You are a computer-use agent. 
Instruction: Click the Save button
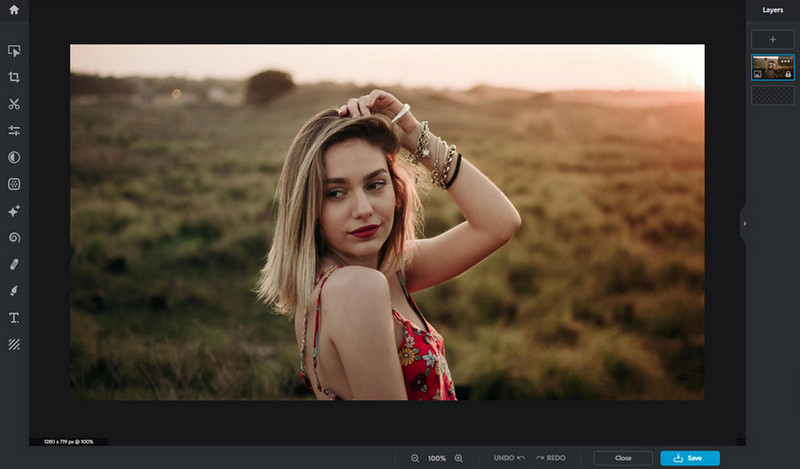689,458
